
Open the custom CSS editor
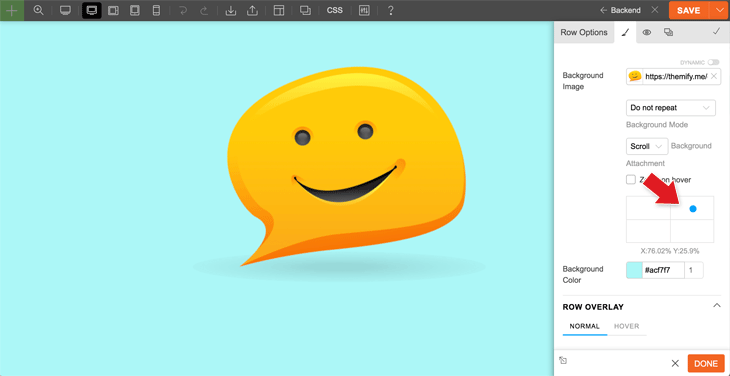(x=335, y=10)
